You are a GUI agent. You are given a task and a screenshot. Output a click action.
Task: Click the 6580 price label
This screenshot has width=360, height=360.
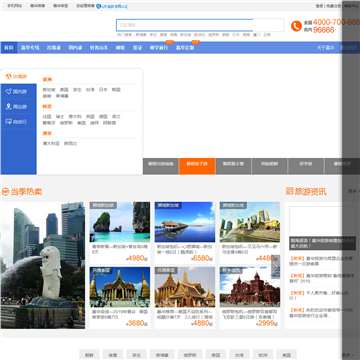point(202,258)
